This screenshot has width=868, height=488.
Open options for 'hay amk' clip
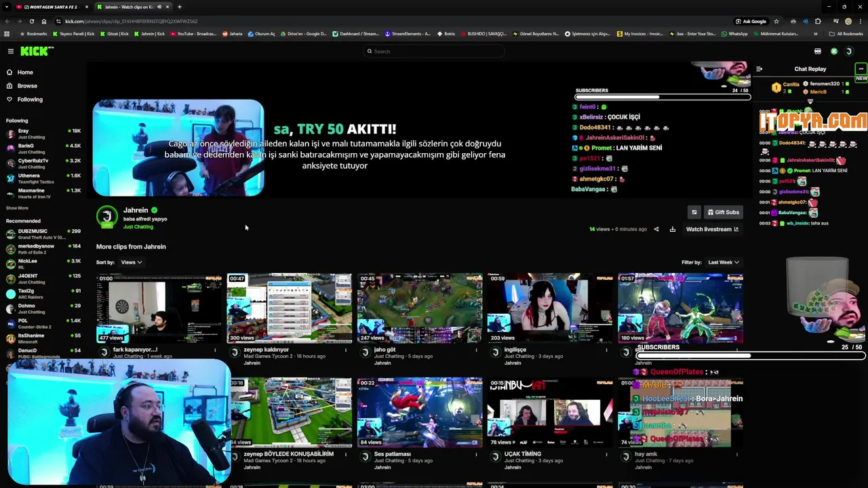pos(736,455)
